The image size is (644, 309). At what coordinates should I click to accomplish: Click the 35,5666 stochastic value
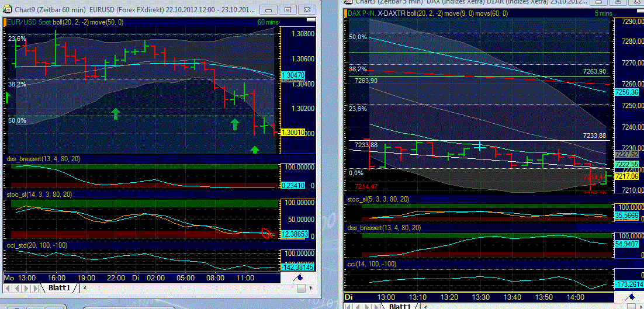pos(626,214)
